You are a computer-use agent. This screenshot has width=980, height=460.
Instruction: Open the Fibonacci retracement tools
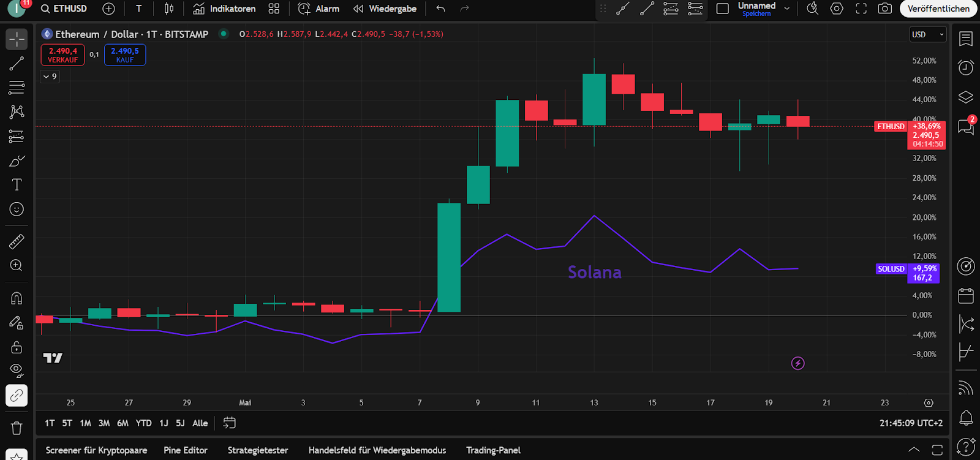pyautogui.click(x=17, y=88)
